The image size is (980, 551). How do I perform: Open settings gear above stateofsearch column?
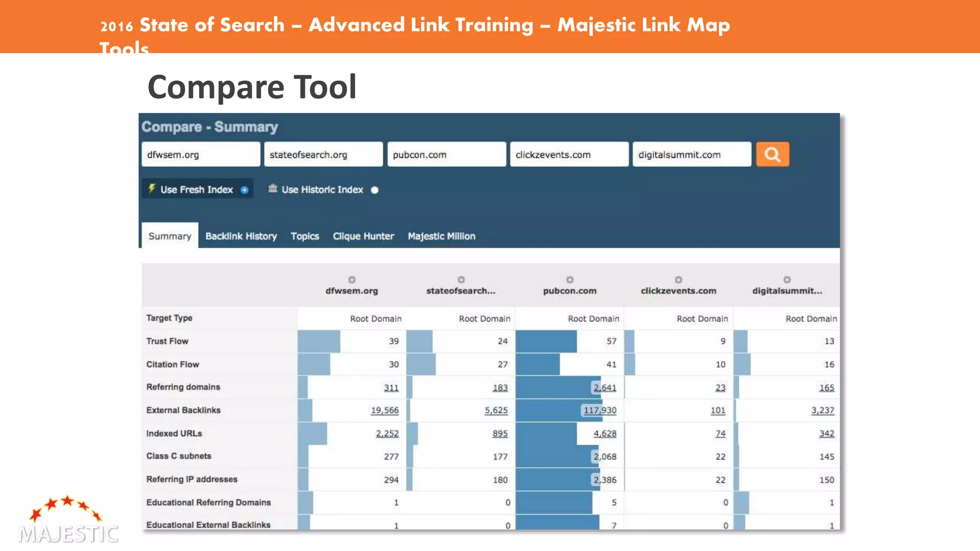[461, 279]
